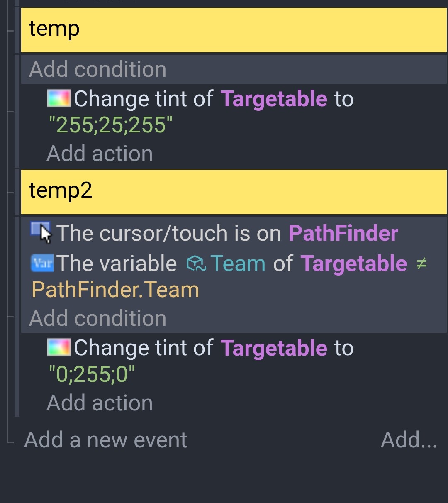Edit the PathFinder.Team expression value
Viewport: 448px width, 503px height.
click(115, 290)
